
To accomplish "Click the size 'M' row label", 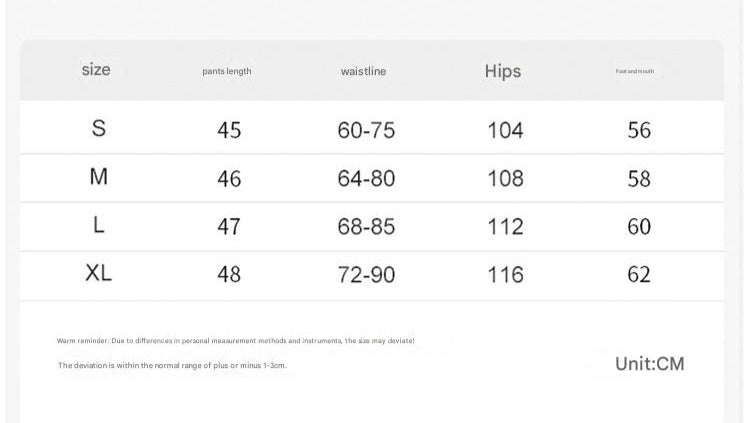I will tap(98, 177).
